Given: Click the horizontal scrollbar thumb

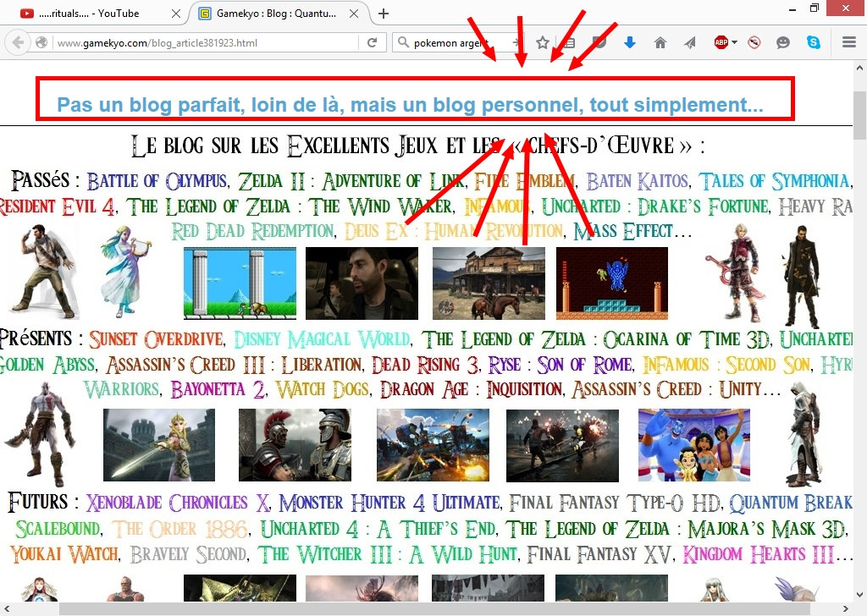Looking at the screenshot, I should [x=434, y=609].
